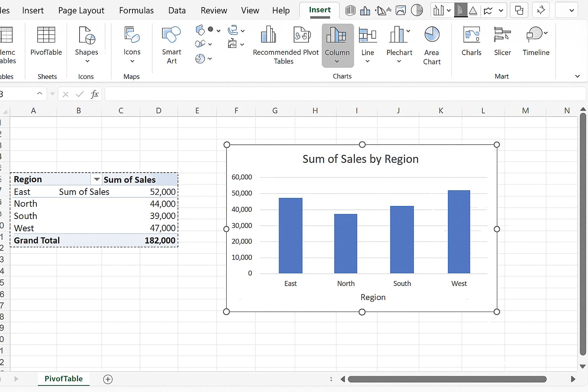
Task: Select the active green Insert tab
Action: click(320, 10)
